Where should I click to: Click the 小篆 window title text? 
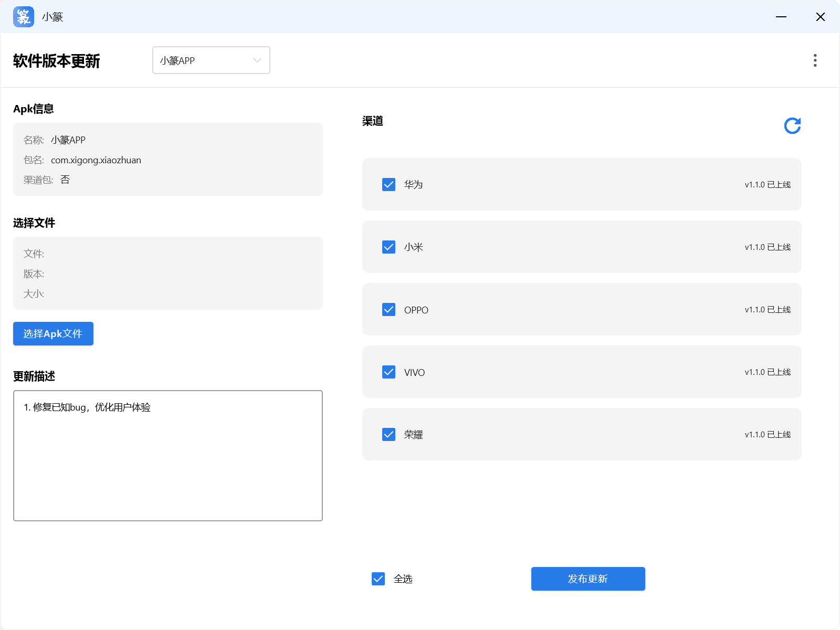pos(52,17)
